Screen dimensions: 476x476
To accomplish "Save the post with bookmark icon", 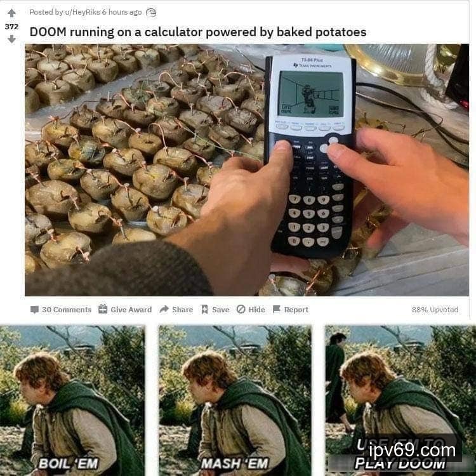I will pos(204,310).
